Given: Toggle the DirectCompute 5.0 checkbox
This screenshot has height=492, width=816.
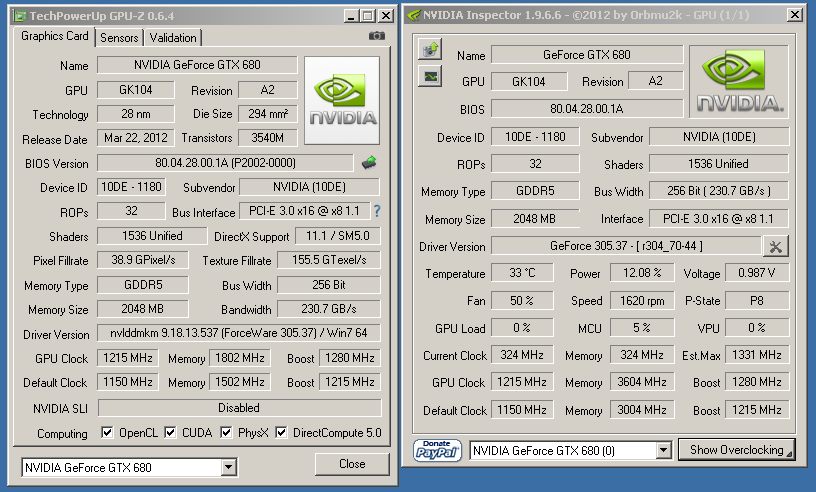Looking at the screenshot, I should click(282, 433).
